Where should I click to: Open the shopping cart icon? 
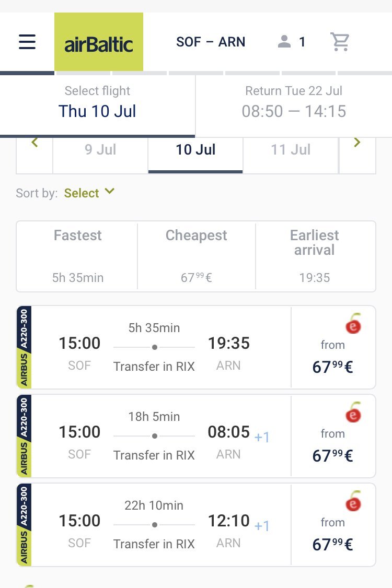[x=340, y=42]
